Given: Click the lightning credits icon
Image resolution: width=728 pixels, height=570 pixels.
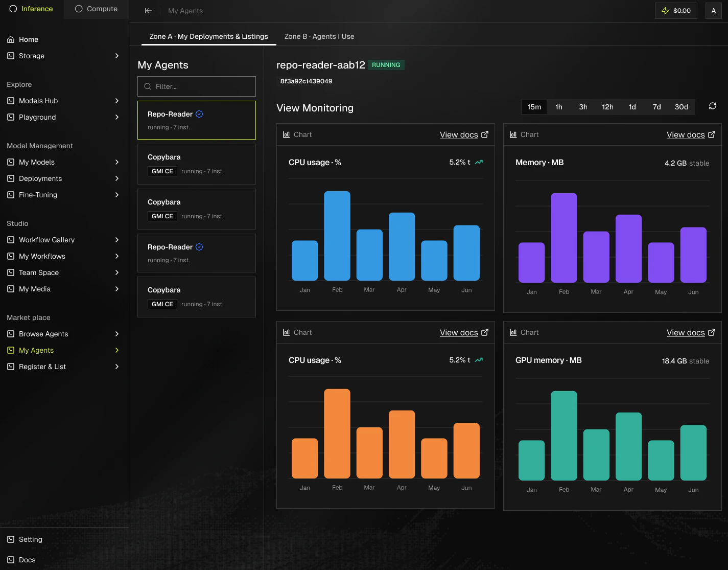Looking at the screenshot, I should coord(665,11).
